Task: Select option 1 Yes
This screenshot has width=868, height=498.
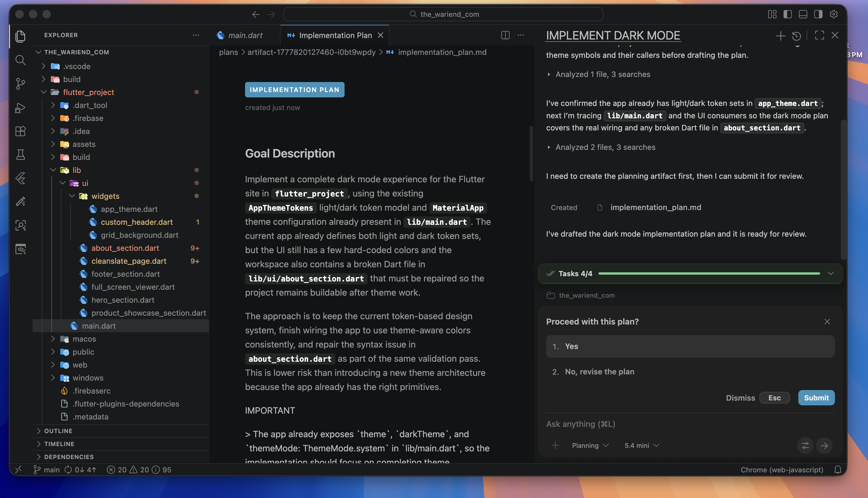Action: tap(690, 346)
